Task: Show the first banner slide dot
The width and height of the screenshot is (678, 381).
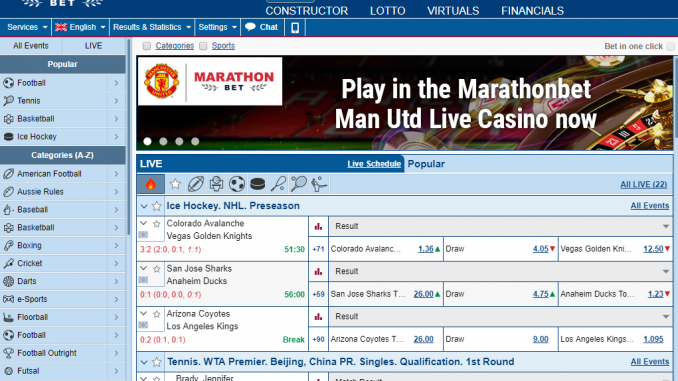Action: click(147, 141)
